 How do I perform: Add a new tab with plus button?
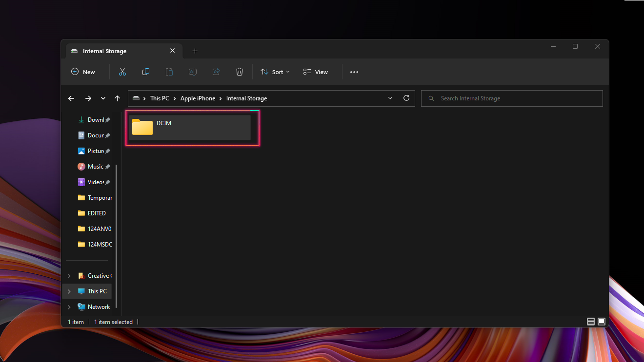tap(195, 51)
